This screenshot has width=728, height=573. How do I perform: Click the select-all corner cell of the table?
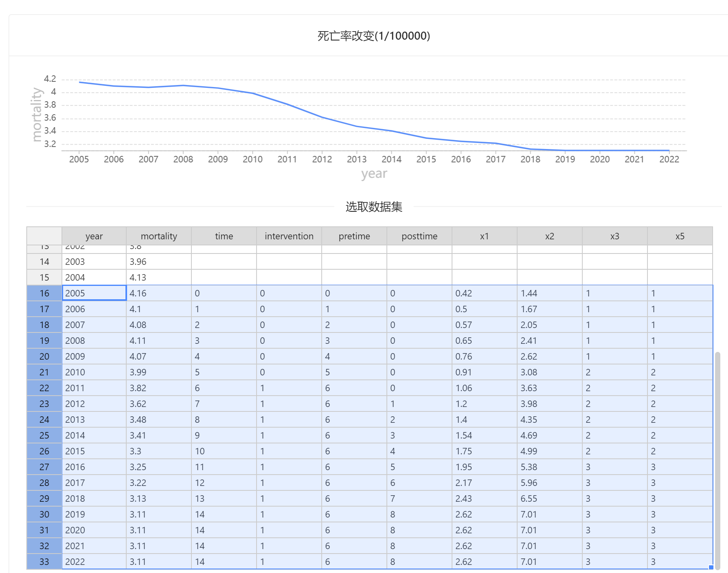coord(44,236)
